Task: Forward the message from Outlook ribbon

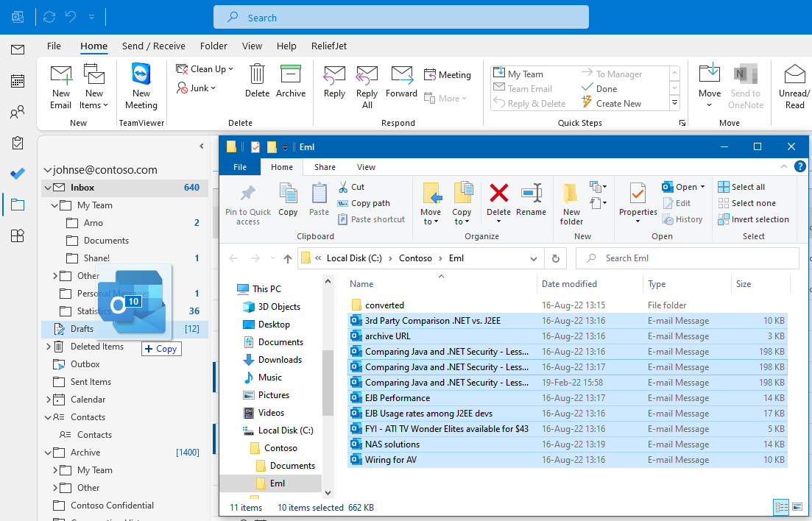Action: pyautogui.click(x=401, y=81)
